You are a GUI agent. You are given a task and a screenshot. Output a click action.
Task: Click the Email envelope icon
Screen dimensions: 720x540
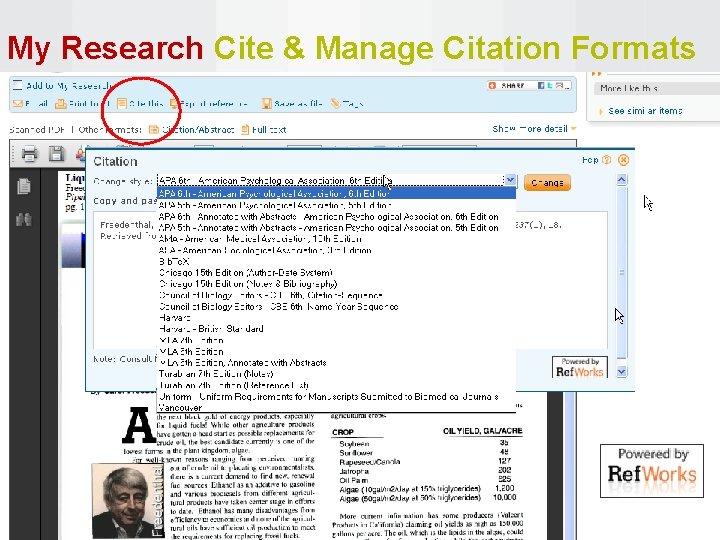[18, 104]
